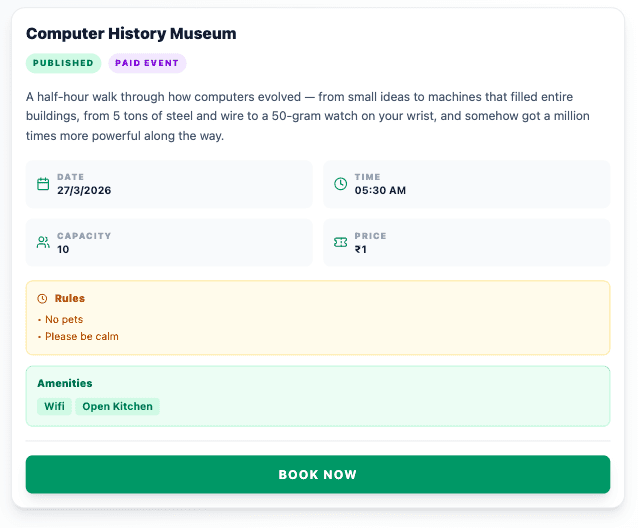Click the Rules section heading
638x528 pixels.
pyautogui.click(x=70, y=299)
